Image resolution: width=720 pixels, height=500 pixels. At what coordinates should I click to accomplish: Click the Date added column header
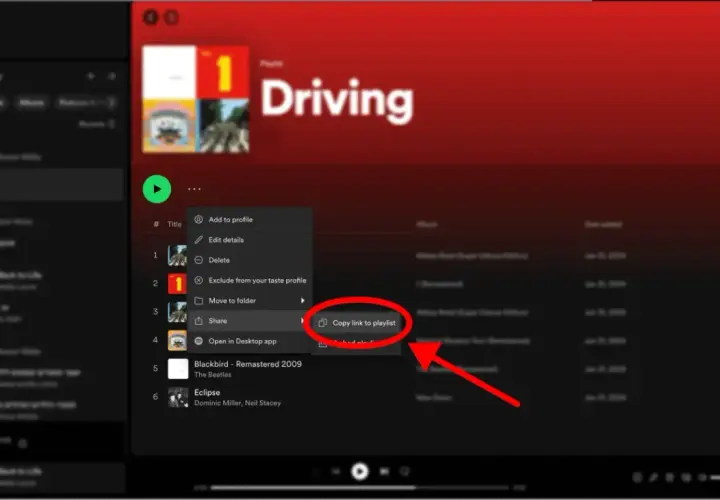click(603, 224)
